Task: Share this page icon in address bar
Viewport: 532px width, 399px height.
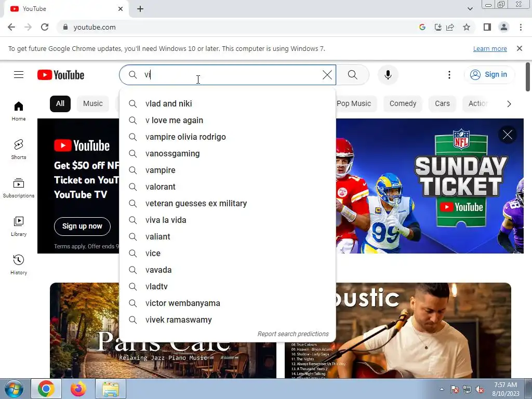Action: click(x=450, y=27)
